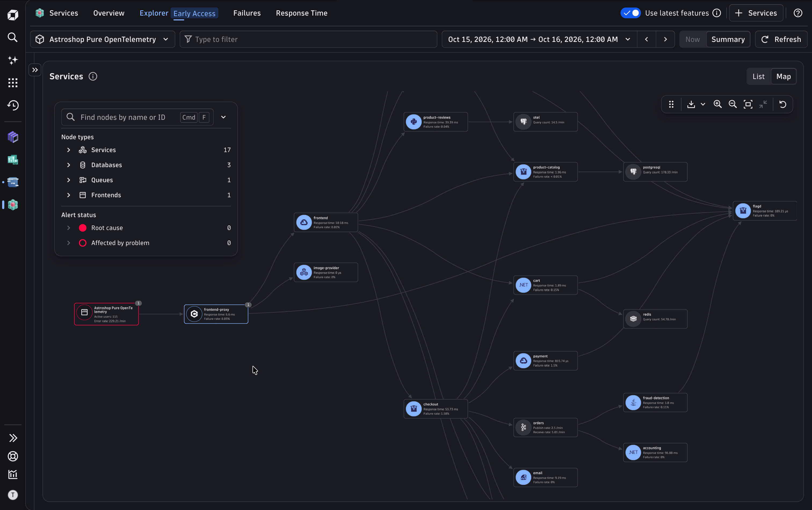Image resolution: width=812 pixels, height=510 pixels.
Task: Click the Refresh button
Action: click(x=781, y=39)
